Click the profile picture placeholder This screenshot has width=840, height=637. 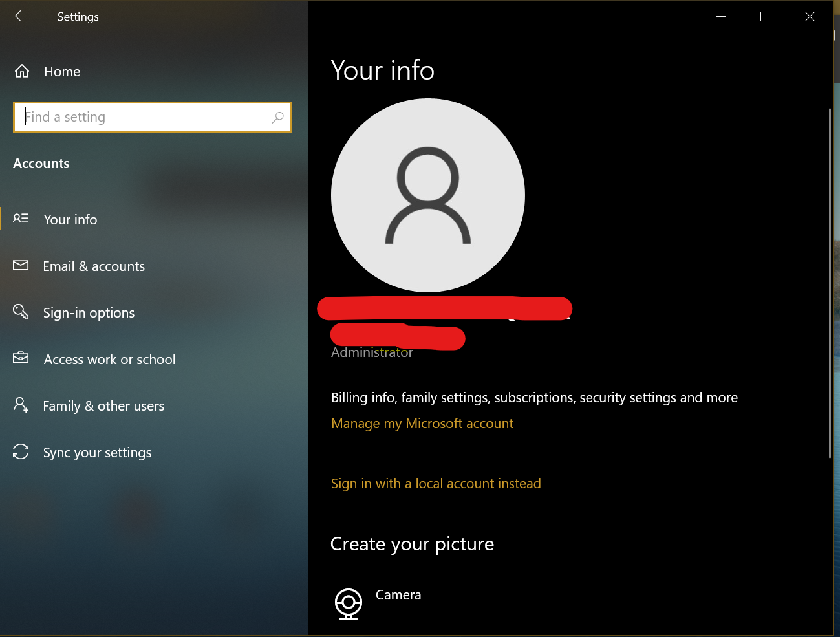point(427,195)
